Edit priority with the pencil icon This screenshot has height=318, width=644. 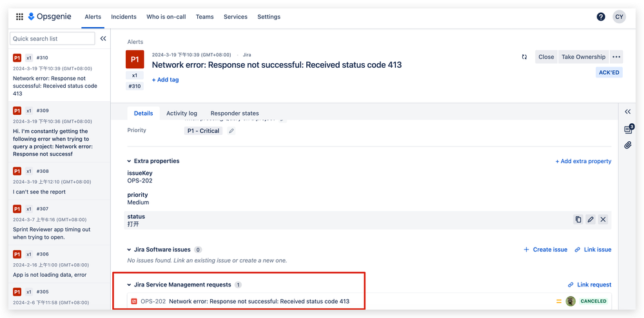click(231, 131)
